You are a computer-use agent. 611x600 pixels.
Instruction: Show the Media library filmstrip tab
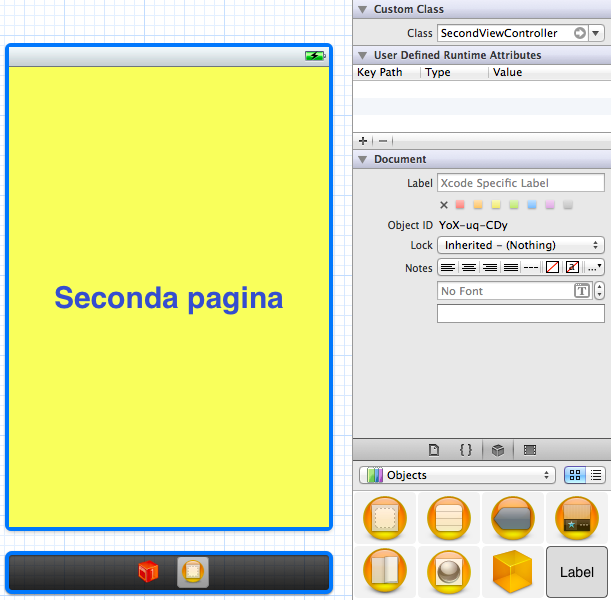(x=530, y=450)
